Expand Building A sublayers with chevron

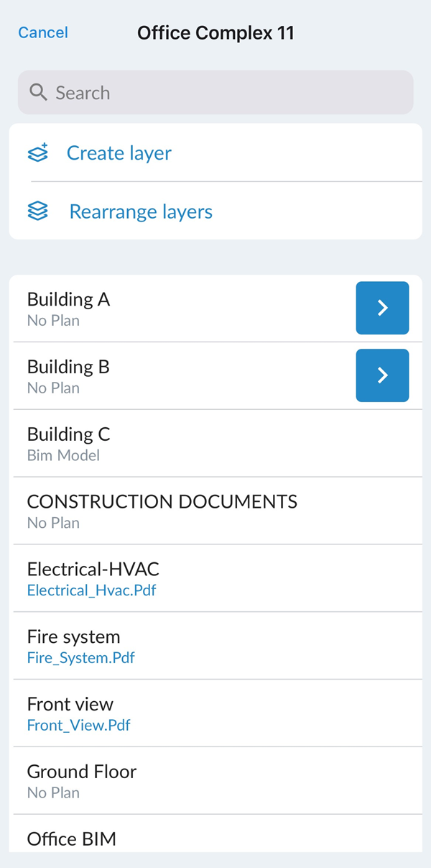tap(382, 308)
